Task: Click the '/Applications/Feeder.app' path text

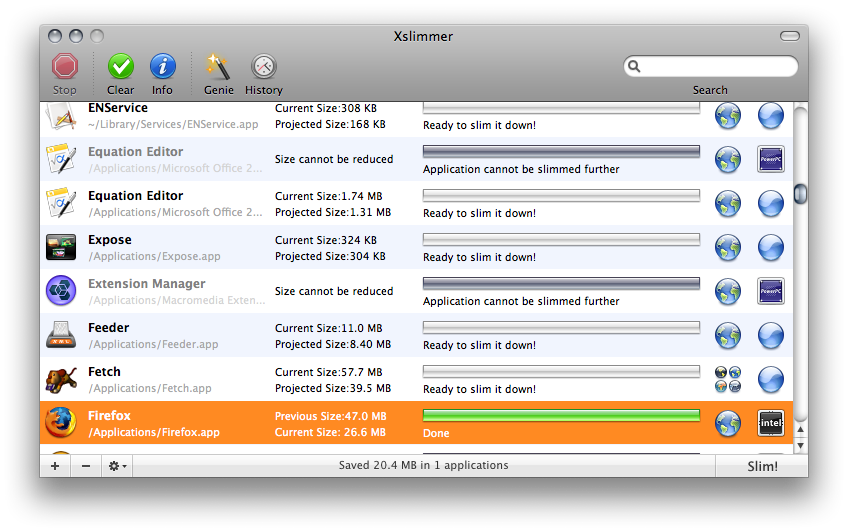Action: 154,344
